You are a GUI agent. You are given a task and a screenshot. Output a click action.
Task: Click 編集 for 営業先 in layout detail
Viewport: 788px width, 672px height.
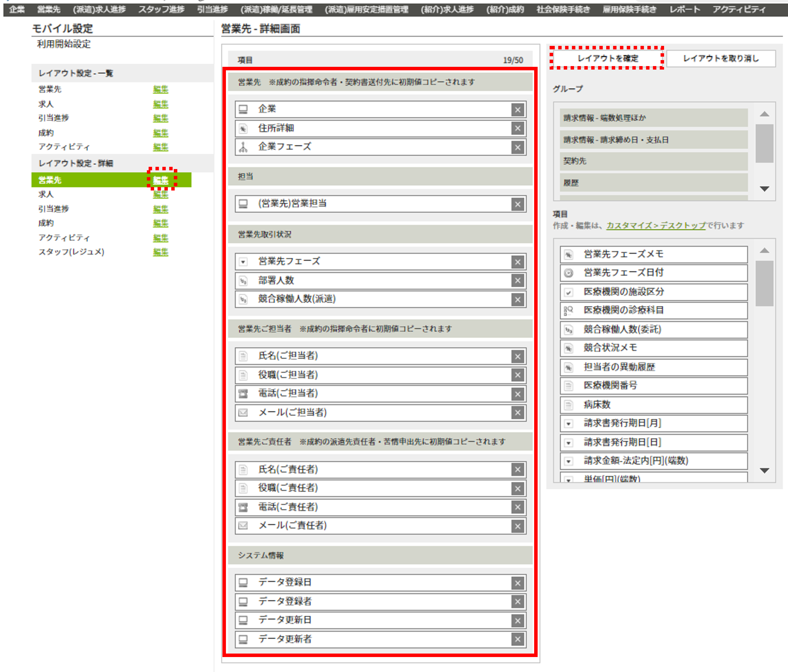[161, 180]
